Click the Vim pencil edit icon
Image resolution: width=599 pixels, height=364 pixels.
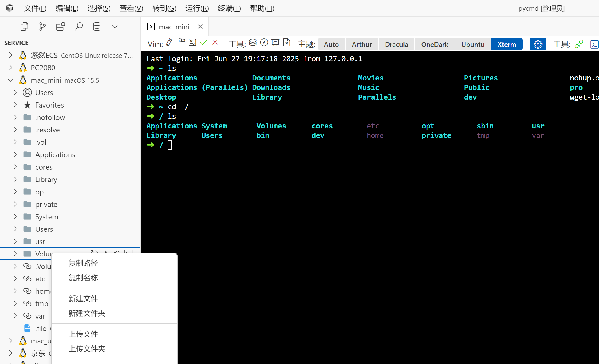pos(170,43)
